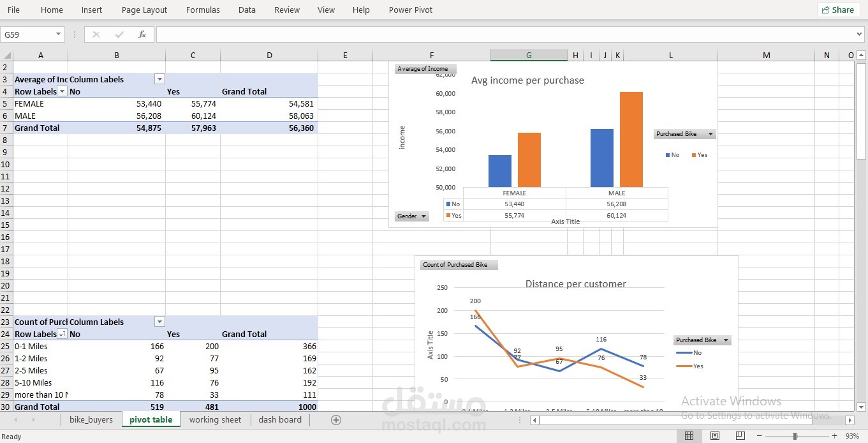Image resolution: width=868 pixels, height=443 pixels.
Task: Switch to the dash board sheet
Action: tap(280, 419)
